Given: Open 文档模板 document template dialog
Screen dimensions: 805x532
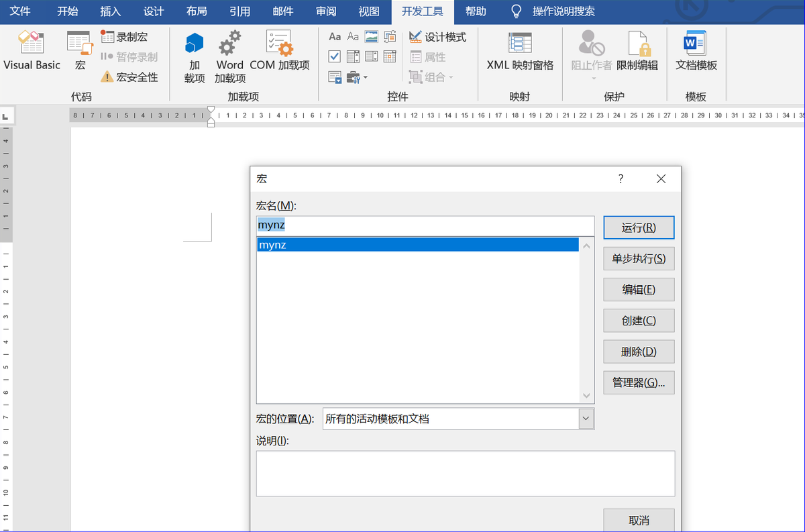Looking at the screenshot, I should click(696, 50).
